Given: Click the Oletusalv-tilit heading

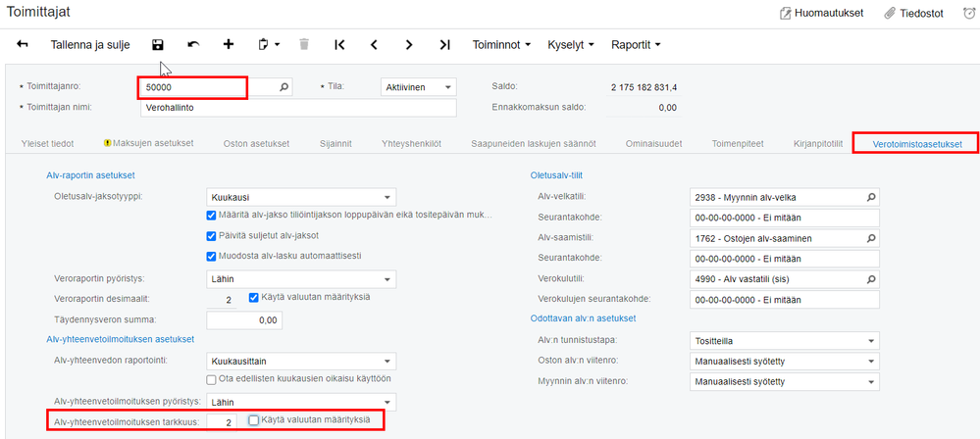Looking at the screenshot, I should pos(557,174).
